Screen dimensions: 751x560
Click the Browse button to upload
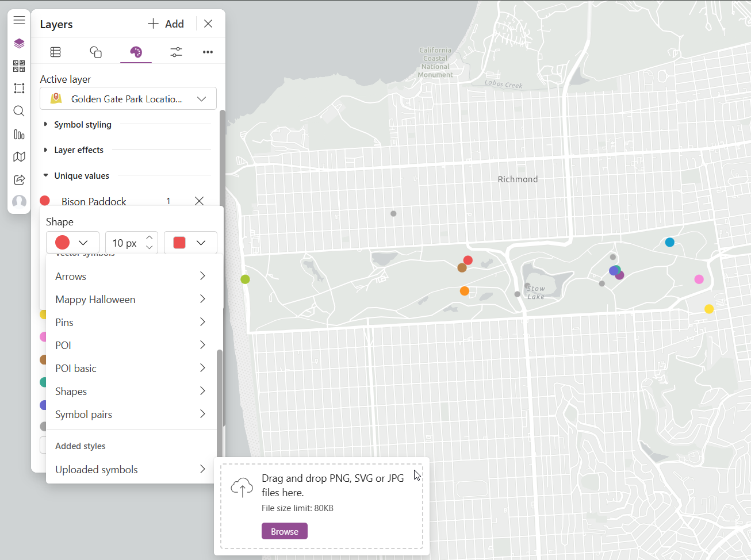coord(284,531)
